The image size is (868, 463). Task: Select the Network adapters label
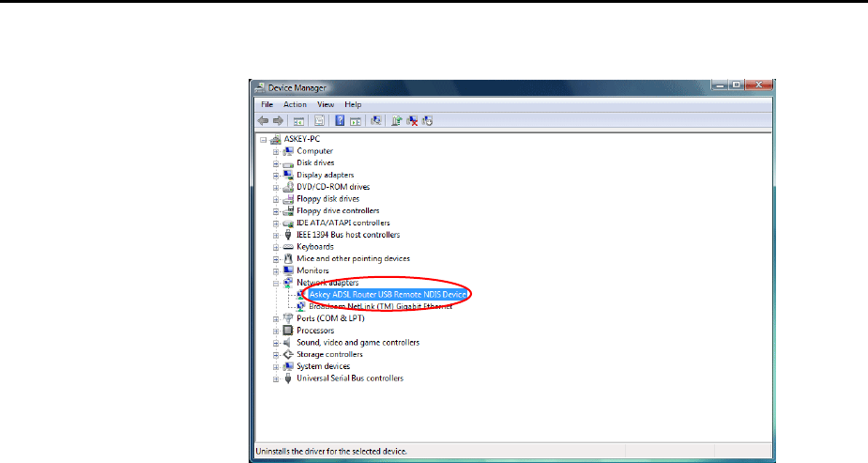(327, 283)
